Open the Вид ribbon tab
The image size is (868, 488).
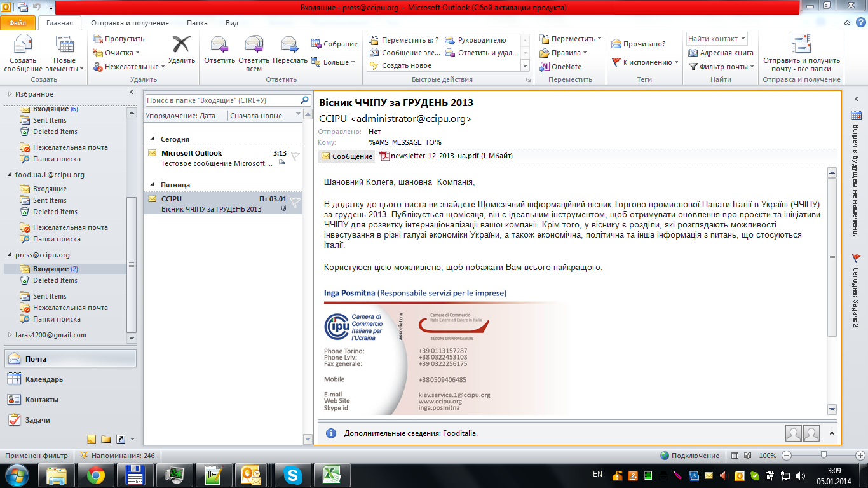[232, 23]
